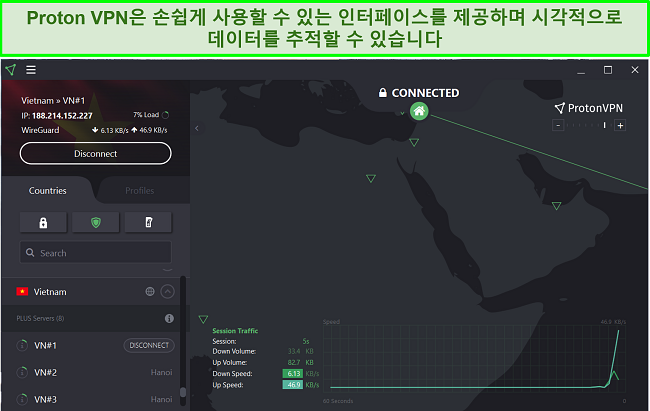Select VN#3 Hanoi server
The width and height of the screenshot is (650, 411).
92,399
